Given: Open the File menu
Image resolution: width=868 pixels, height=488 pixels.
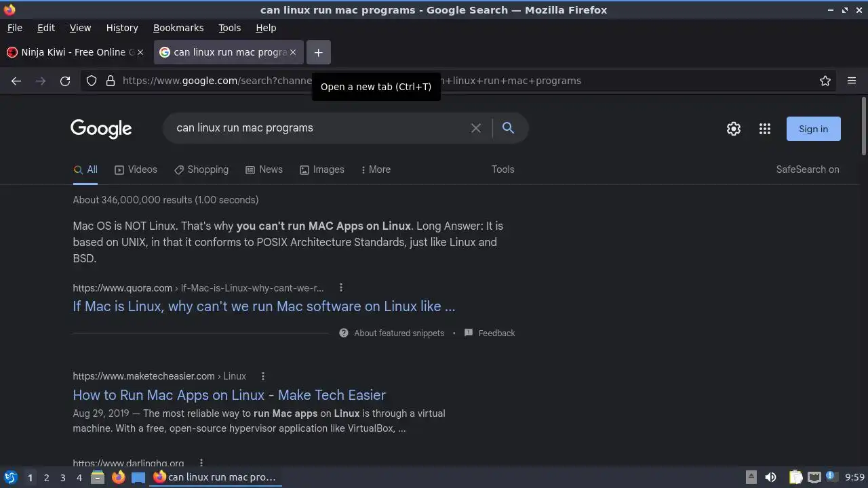Looking at the screenshot, I should click(x=14, y=28).
